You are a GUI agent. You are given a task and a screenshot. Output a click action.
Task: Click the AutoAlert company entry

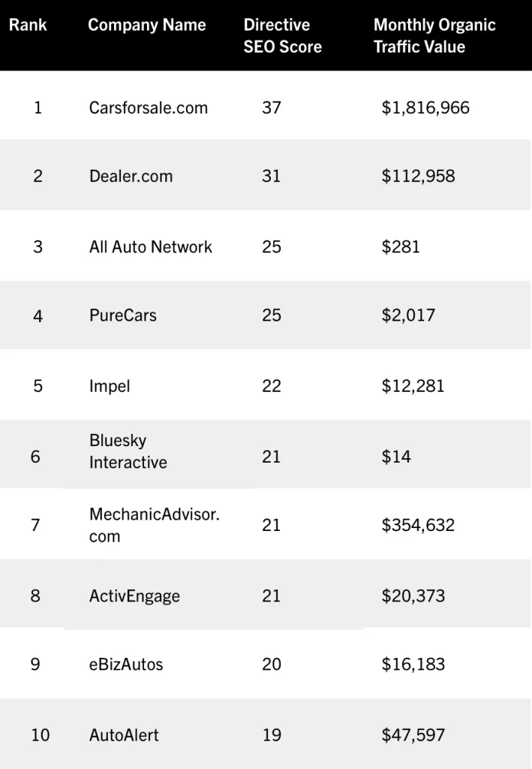tap(124, 734)
